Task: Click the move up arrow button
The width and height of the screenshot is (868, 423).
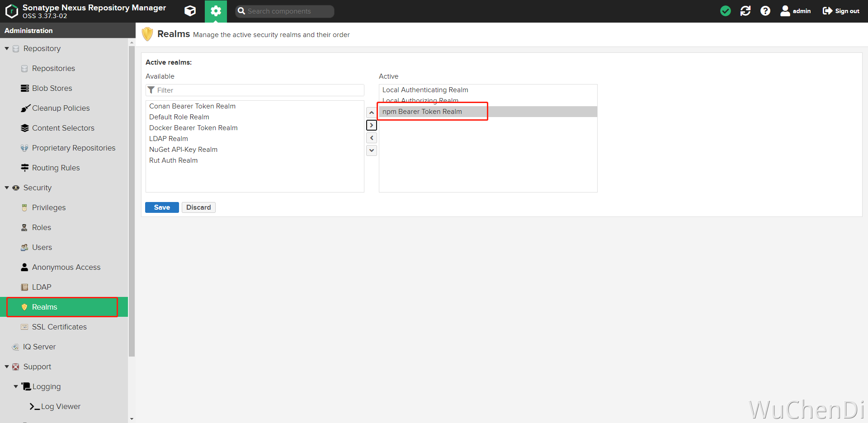Action: tap(372, 113)
